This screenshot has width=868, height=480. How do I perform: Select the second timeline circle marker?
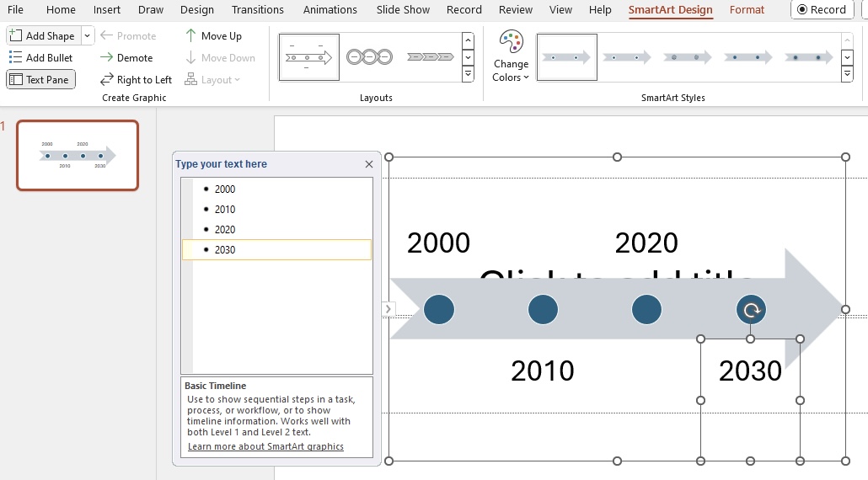(543, 309)
